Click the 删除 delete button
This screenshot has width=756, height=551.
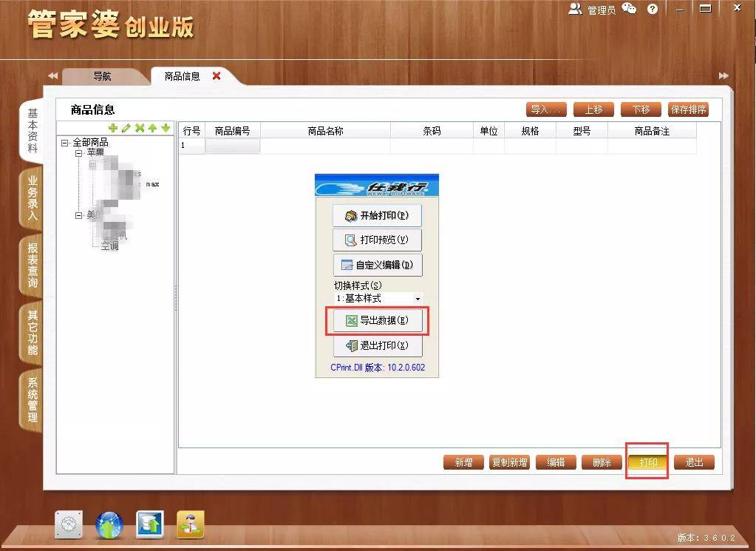point(602,462)
